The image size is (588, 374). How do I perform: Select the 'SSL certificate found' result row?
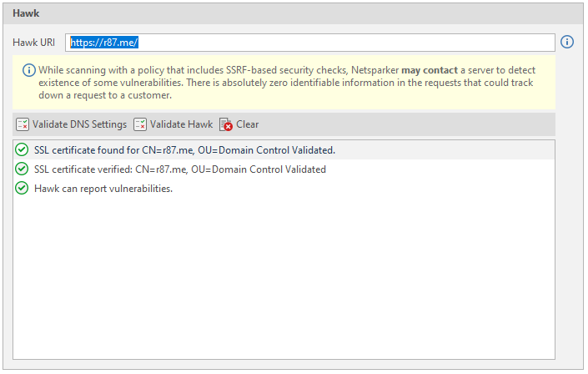(x=183, y=150)
